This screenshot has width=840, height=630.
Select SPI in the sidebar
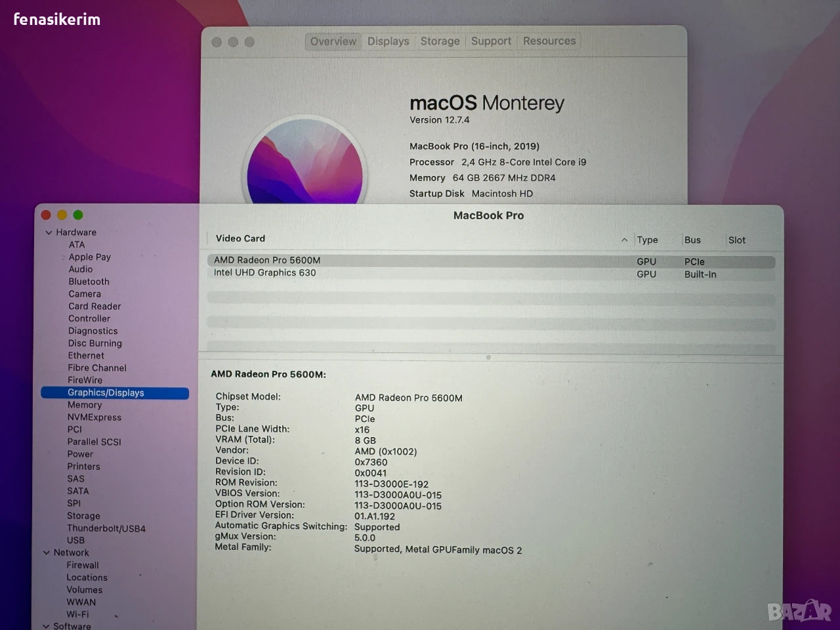click(74, 503)
